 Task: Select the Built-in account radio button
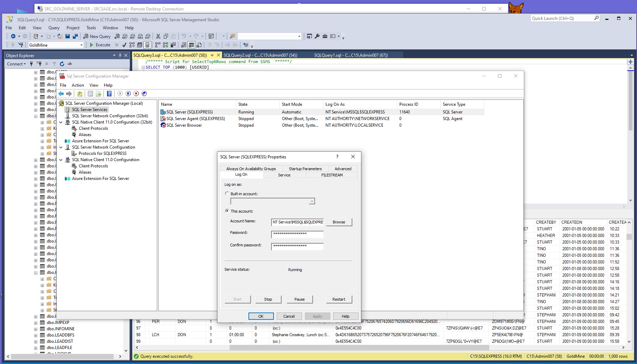(227, 193)
